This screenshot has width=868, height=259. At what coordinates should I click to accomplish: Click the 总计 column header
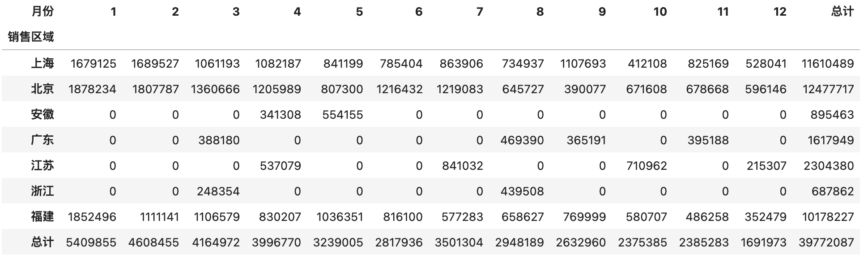coord(842,12)
